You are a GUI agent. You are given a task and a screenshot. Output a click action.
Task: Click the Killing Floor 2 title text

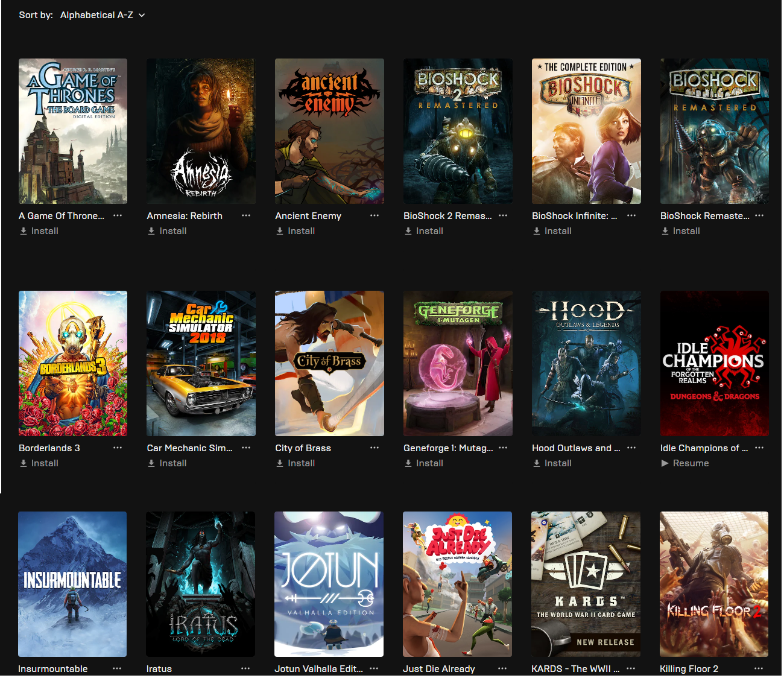tap(689, 669)
